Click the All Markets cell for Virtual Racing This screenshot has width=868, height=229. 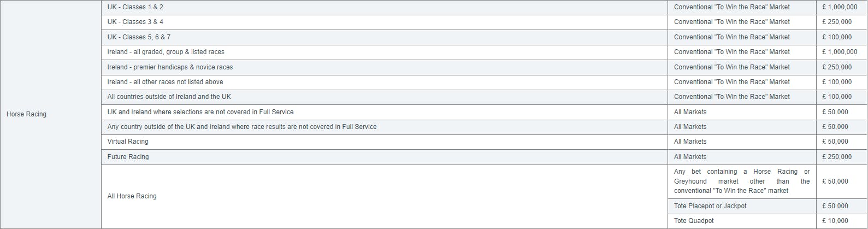[x=742, y=142]
